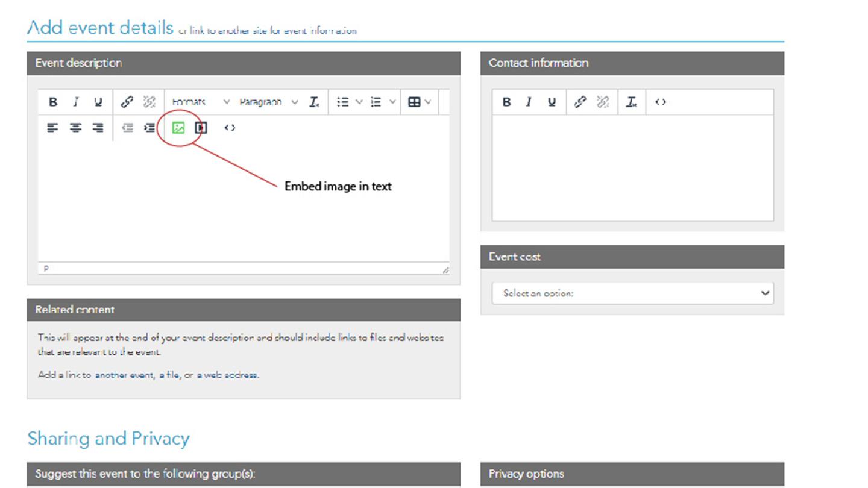Click the Event description resize handle
The height and width of the screenshot is (488, 868).
[x=445, y=271]
